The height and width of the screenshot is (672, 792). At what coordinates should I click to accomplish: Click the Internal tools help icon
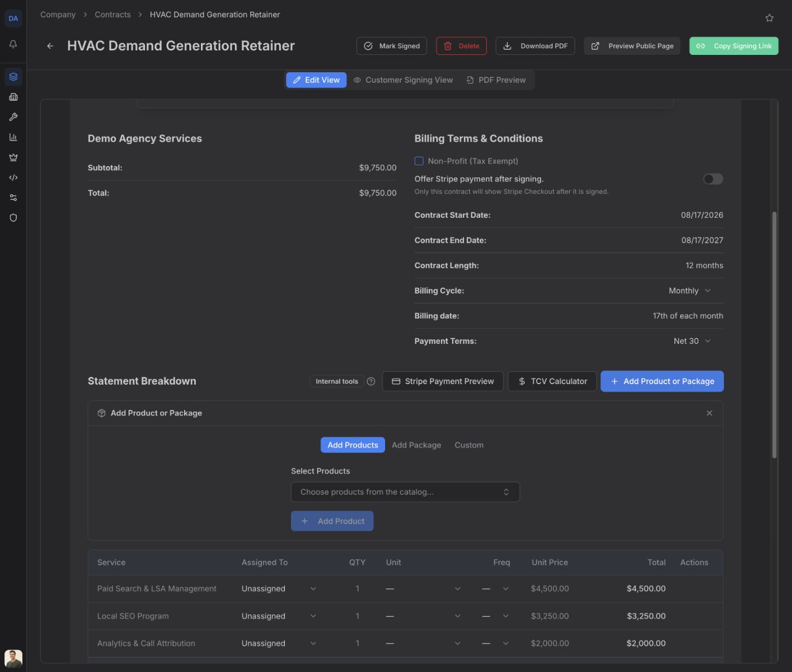(x=371, y=381)
